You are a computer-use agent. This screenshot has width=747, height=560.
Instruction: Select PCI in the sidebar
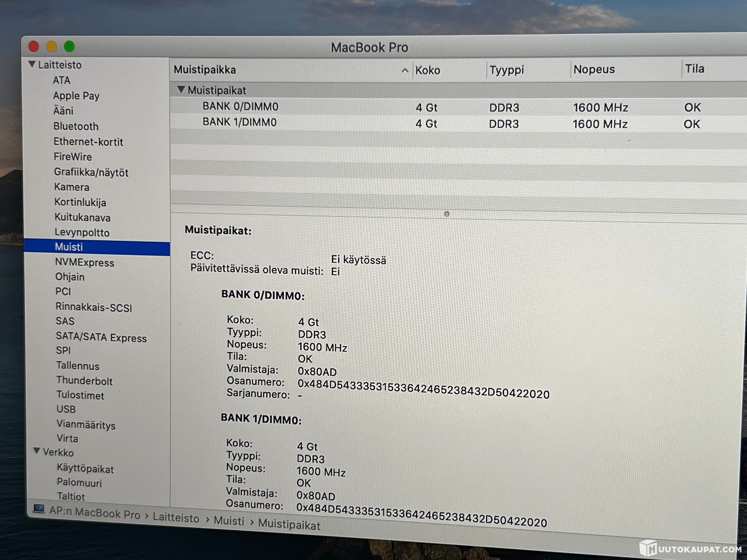tap(63, 292)
